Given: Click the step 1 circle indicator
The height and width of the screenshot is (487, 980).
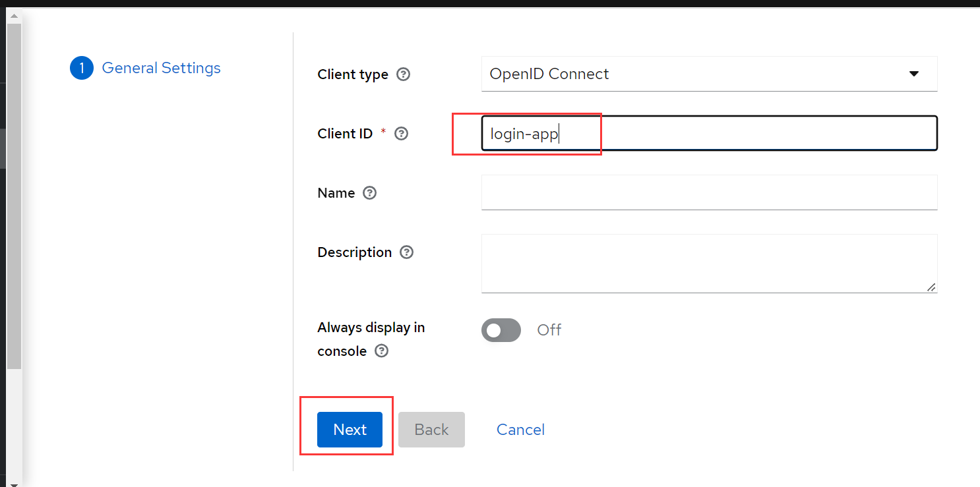Looking at the screenshot, I should point(82,68).
